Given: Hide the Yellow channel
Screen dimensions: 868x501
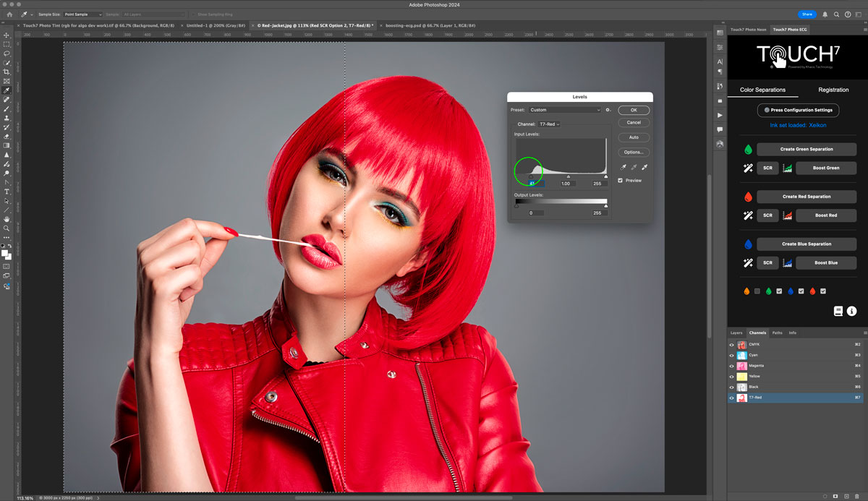Looking at the screenshot, I should pos(731,377).
